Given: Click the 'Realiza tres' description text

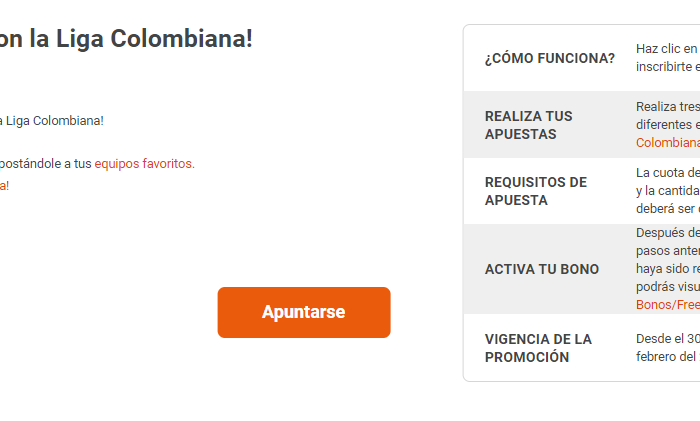Looking at the screenshot, I should click(667, 107).
